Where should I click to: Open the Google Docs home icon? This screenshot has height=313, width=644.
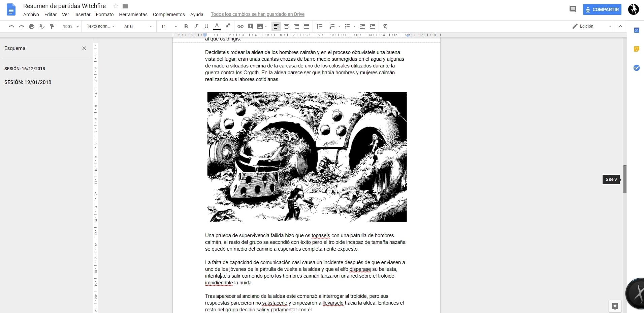coord(11,9)
